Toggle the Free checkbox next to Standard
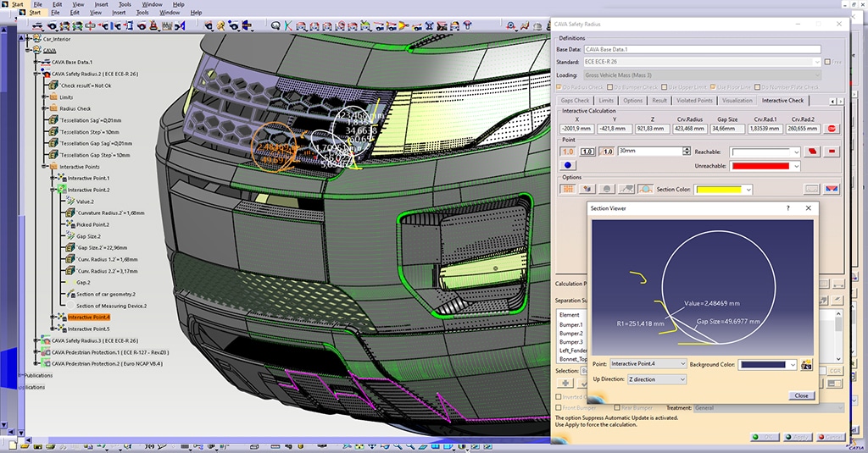 827,62
